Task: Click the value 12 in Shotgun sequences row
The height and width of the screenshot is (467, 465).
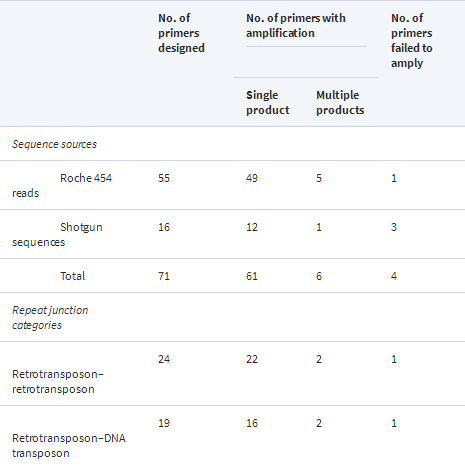Action: click(252, 227)
